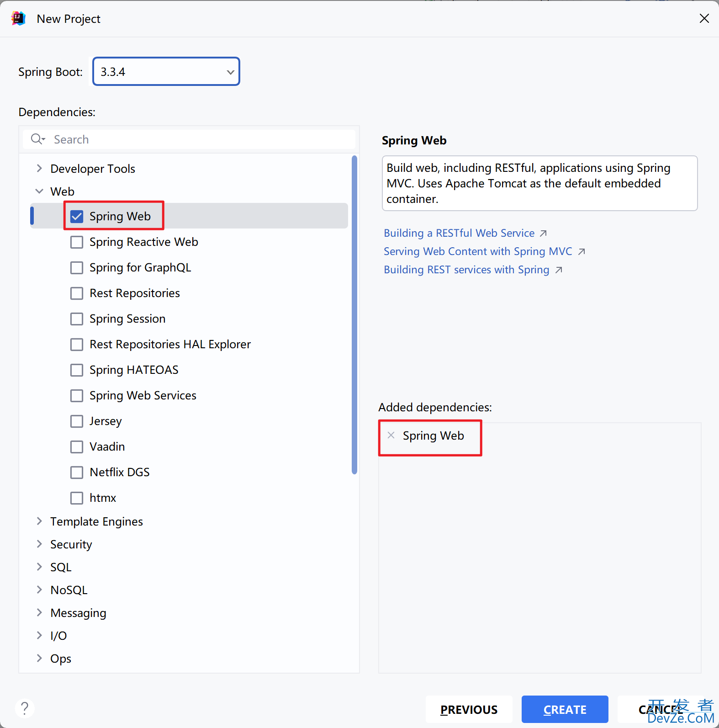This screenshot has height=728, width=719.
Task: Select the Netflix DGS row label
Action: pos(120,472)
